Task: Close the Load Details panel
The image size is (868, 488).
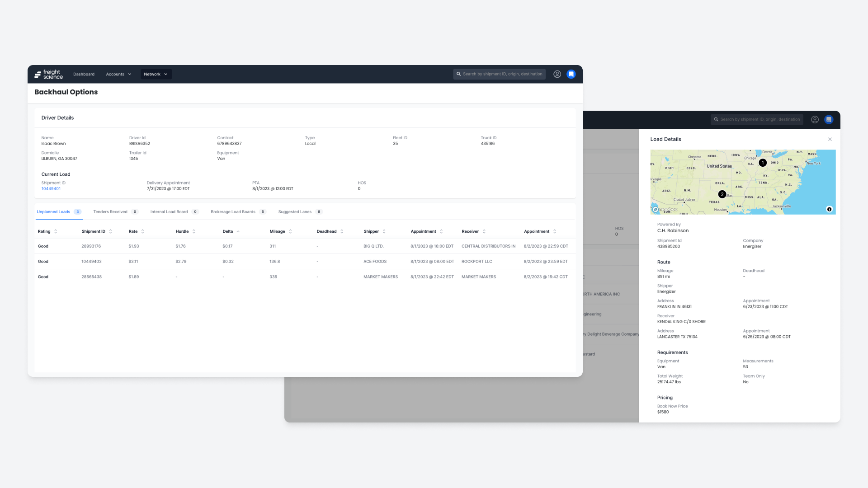Action: 830,139
